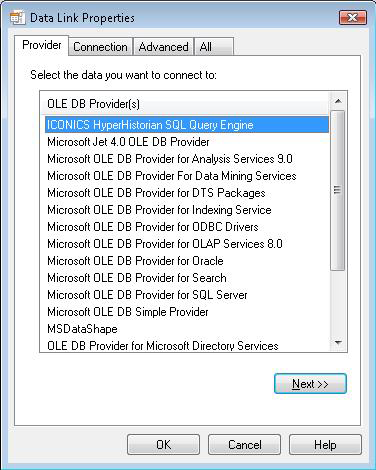This screenshot has width=376, height=470.
Task: Click the provider list scrollbar thumb
Action: (x=338, y=190)
